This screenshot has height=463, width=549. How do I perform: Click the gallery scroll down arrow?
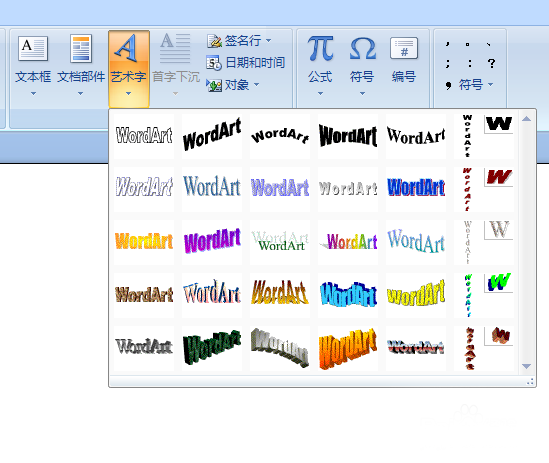click(x=526, y=366)
